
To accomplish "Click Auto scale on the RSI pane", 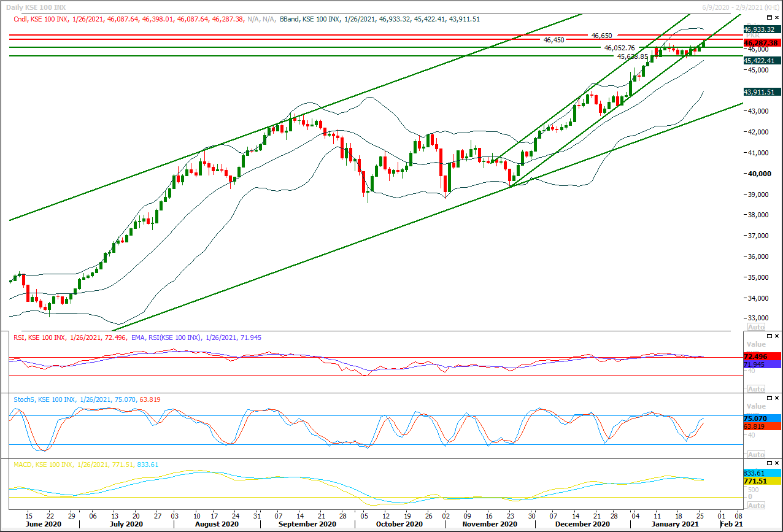I will pyautogui.click(x=756, y=389).
